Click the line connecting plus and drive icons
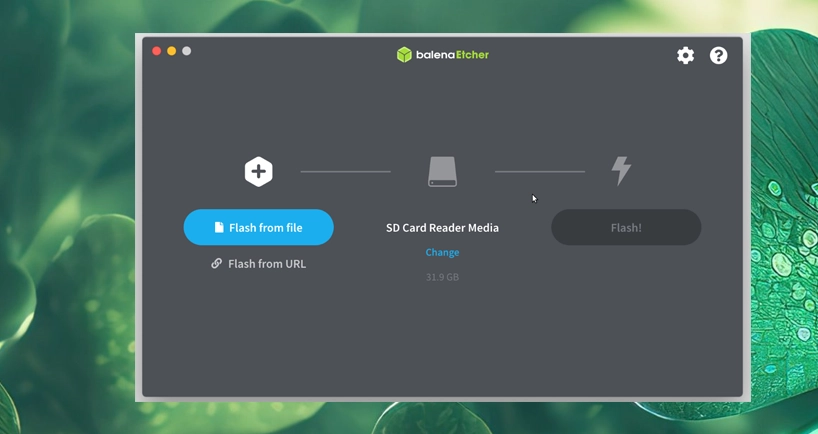The height and width of the screenshot is (434, 818). point(345,172)
